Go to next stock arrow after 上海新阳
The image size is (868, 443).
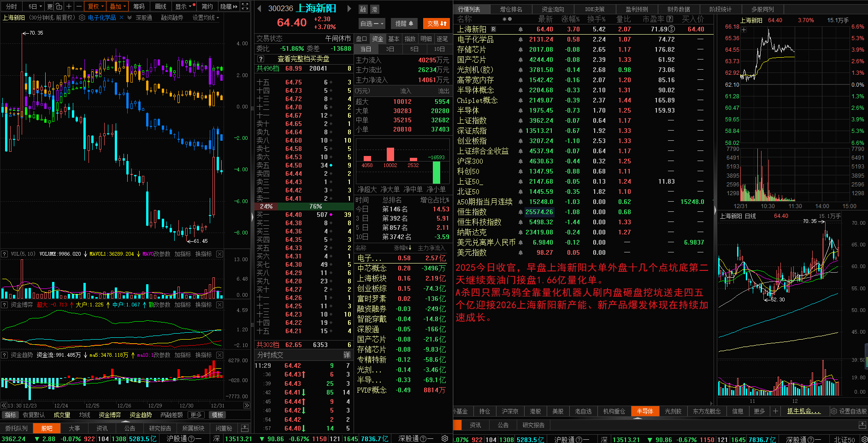click(349, 9)
